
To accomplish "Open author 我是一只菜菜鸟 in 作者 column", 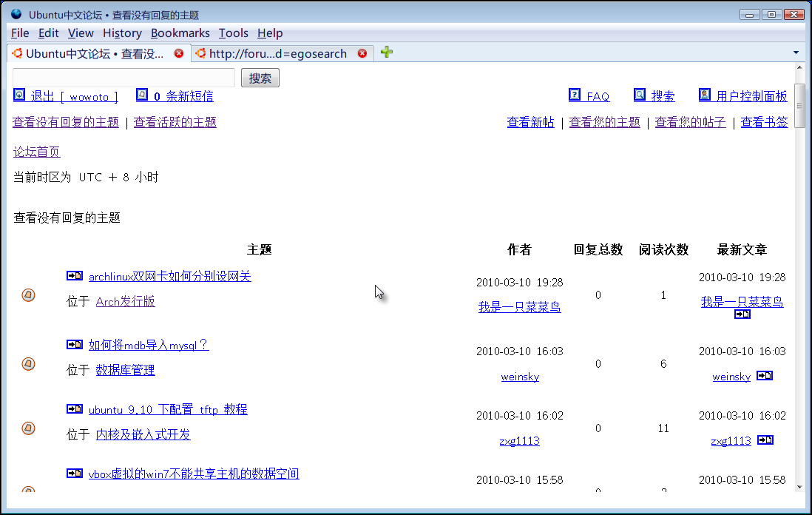I will pos(519,307).
